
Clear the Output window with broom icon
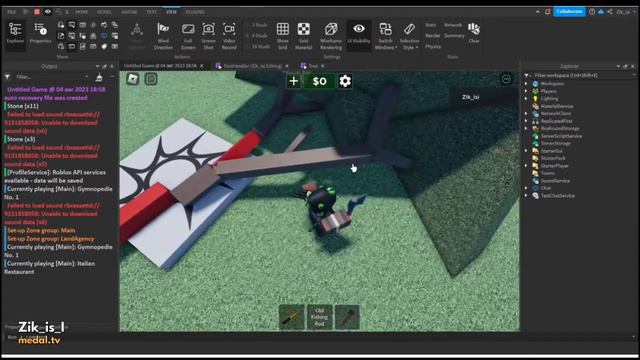click(99, 77)
